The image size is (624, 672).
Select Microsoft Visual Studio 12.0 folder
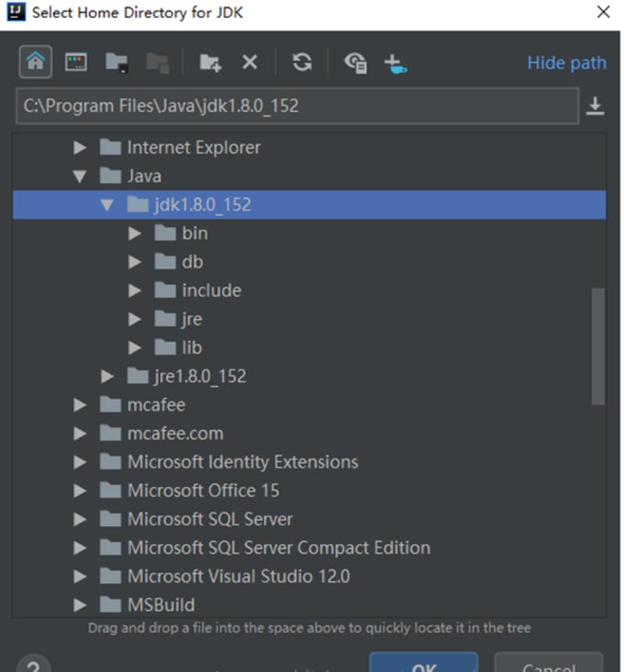click(x=309, y=577)
